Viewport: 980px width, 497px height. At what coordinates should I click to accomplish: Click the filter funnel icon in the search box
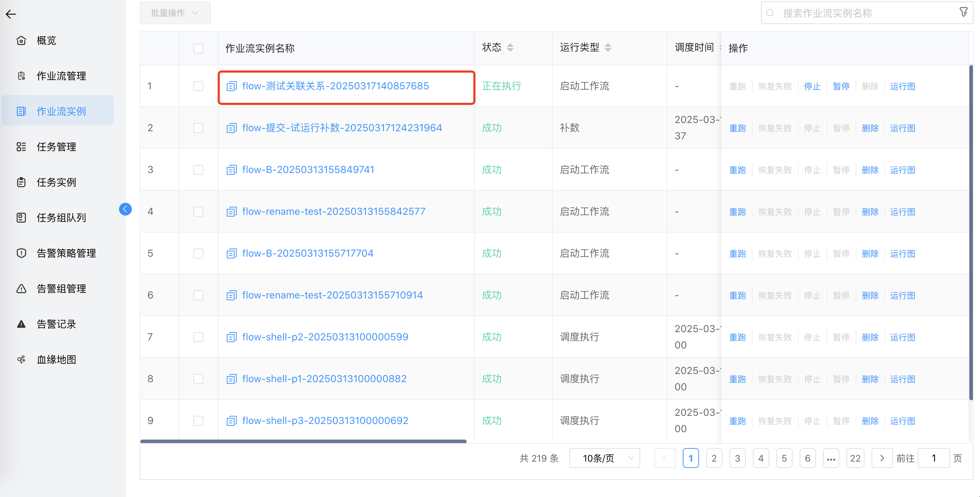pyautogui.click(x=963, y=12)
